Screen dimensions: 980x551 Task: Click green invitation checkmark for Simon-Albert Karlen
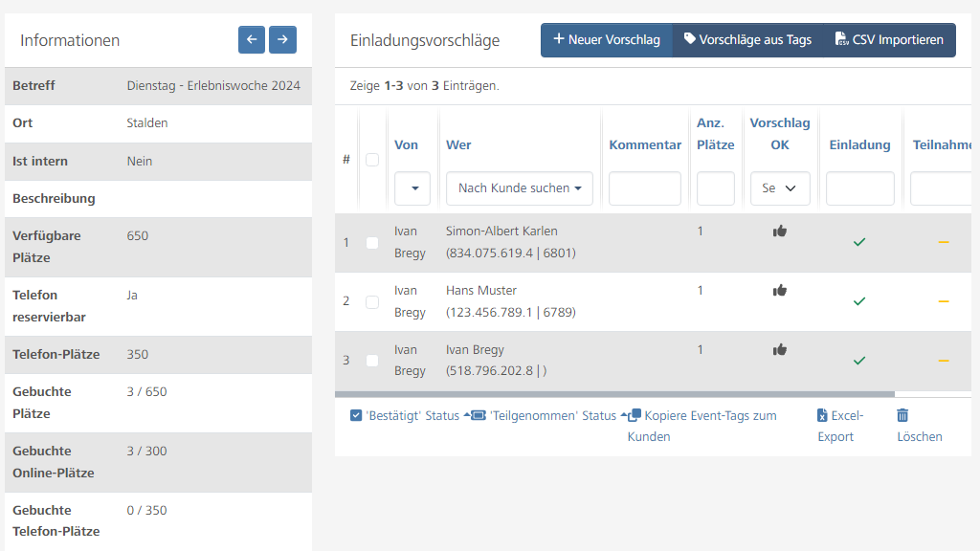[x=859, y=242]
